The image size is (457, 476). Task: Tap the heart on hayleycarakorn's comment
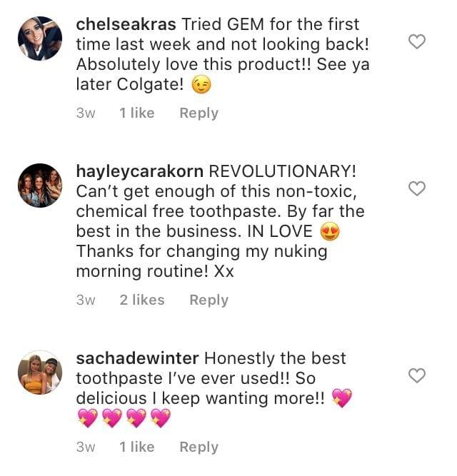point(416,188)
